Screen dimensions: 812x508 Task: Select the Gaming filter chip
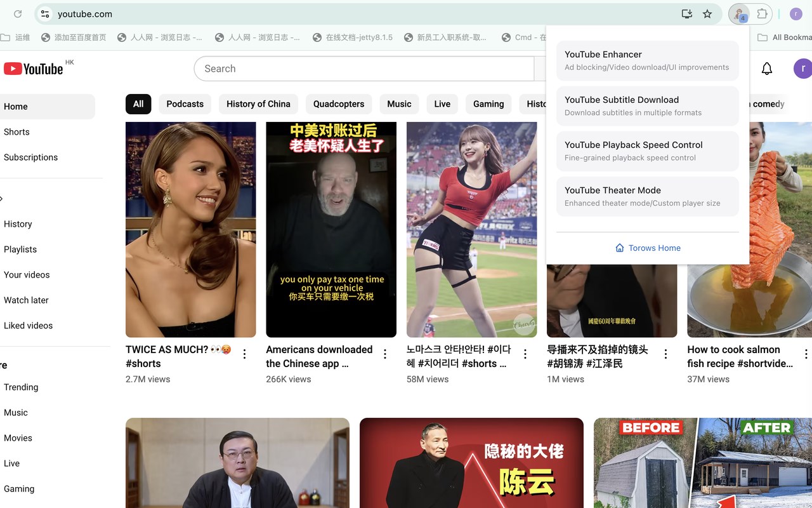pyautogui.click(x=488, y=104)
